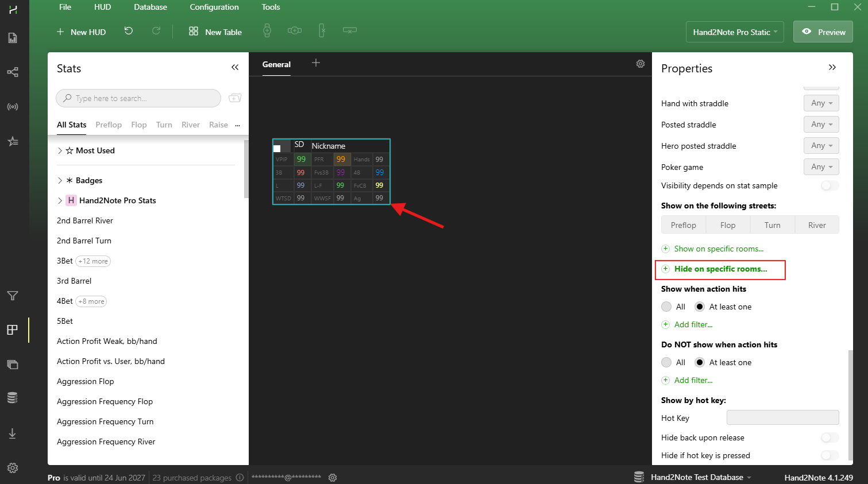
Task: Collapse the Properties panel
Action: point(832,68)
